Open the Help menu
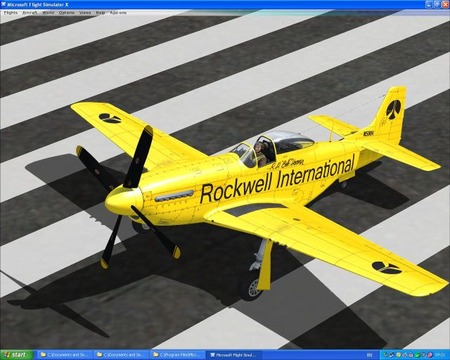The image size is (450, 360). tap(101, 13)
